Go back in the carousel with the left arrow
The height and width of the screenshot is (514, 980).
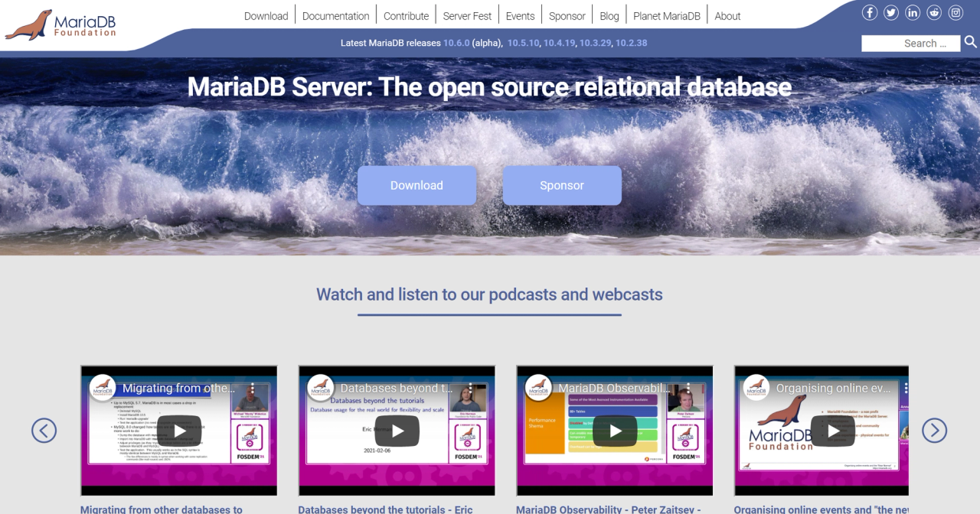pos(44,430)
